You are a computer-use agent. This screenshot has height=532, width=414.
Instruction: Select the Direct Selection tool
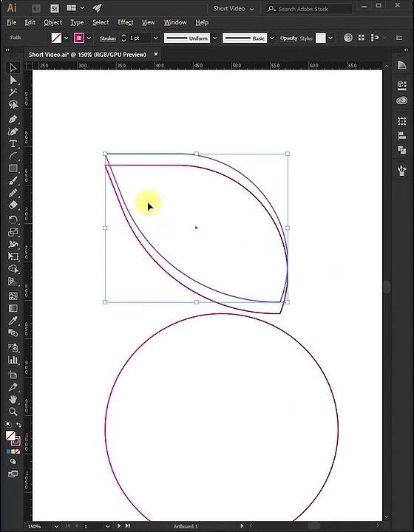(13, 80)
